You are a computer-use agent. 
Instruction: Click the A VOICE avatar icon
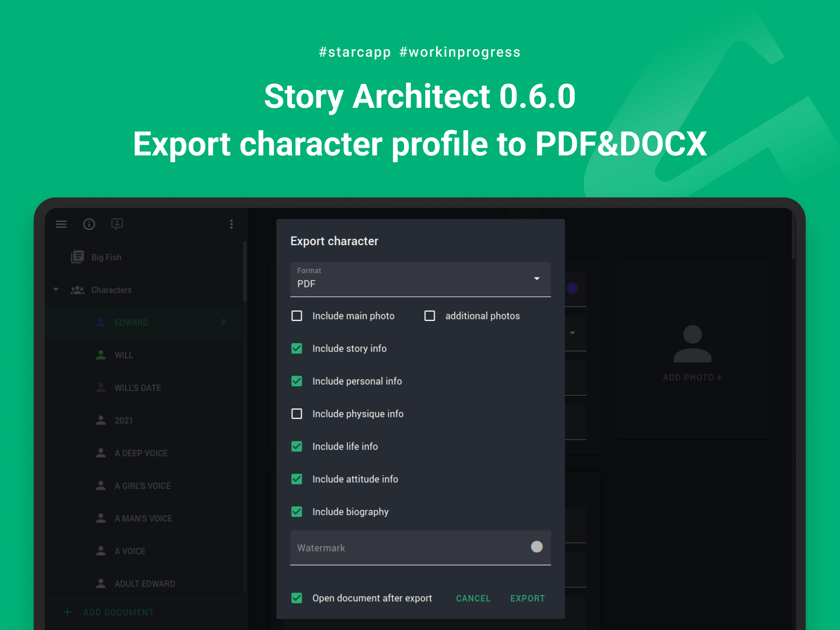point(101,551)
